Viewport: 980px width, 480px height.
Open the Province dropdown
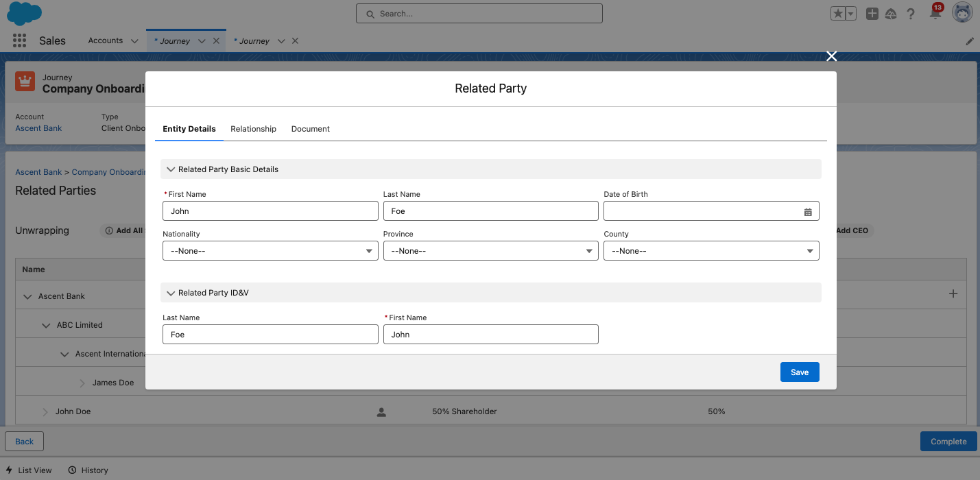pos(490,251)
